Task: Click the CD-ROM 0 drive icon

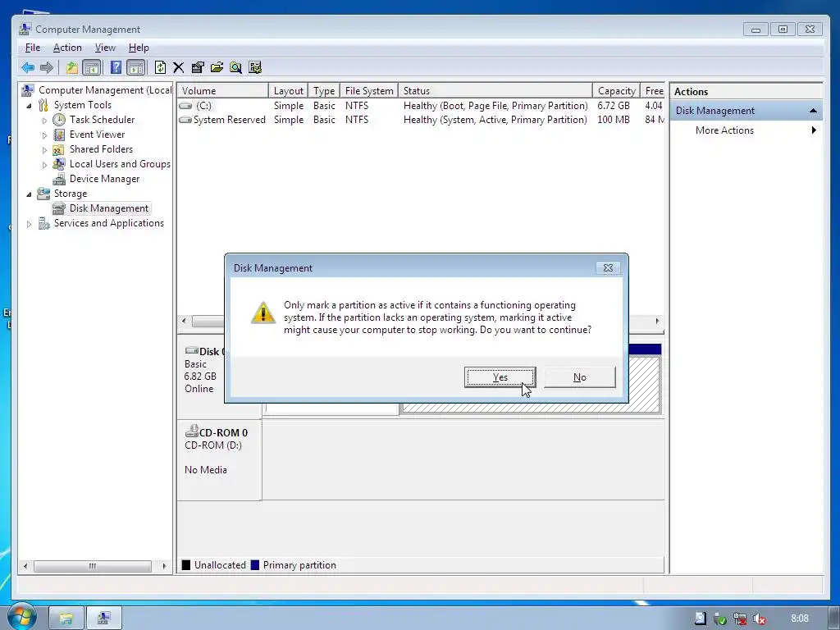Action: click(x=191, y=431)
